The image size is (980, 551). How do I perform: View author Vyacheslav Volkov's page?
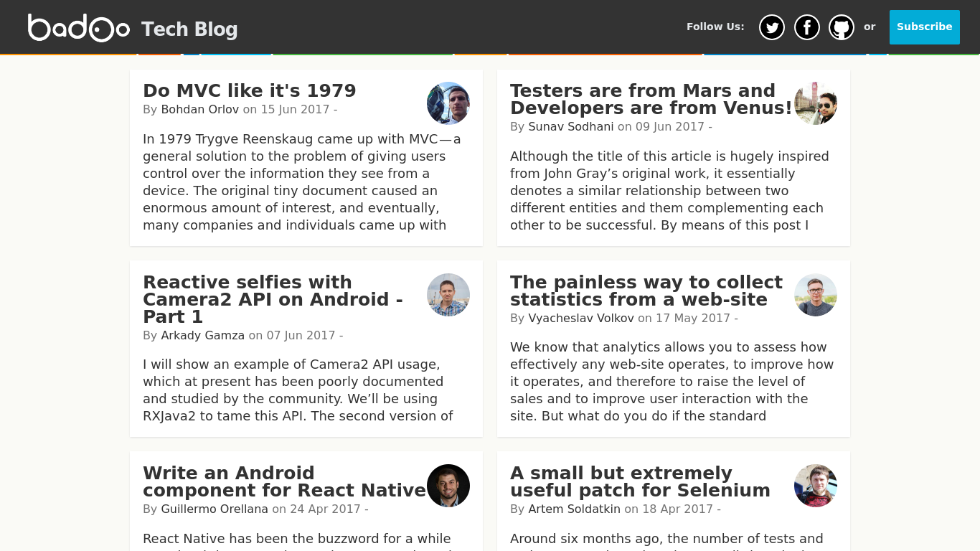point(581,319)
